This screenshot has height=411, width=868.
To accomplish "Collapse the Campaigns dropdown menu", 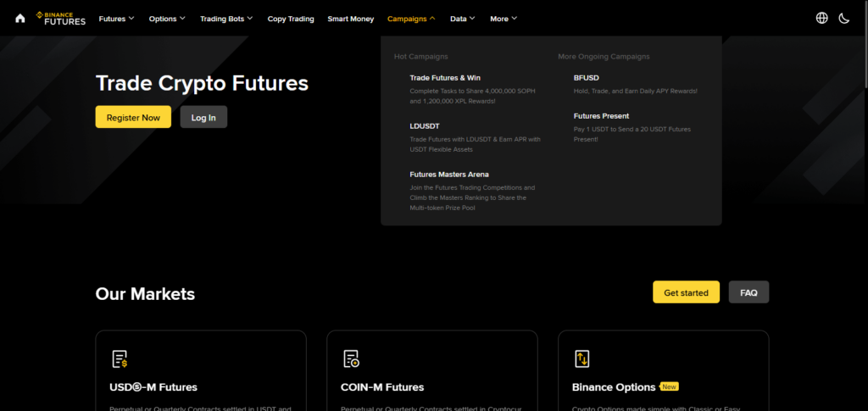I will click(x=411, y=19).
